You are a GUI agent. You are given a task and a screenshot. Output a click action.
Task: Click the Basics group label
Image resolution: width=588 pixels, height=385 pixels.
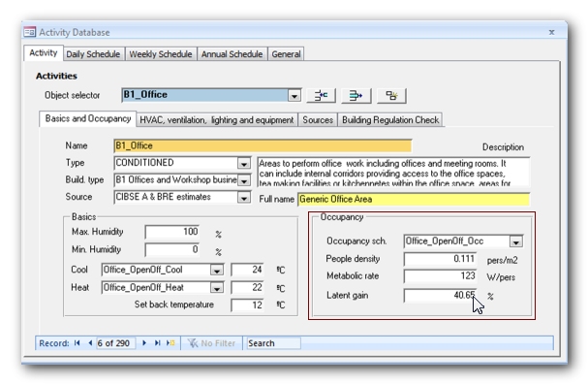tap(83, 217)
